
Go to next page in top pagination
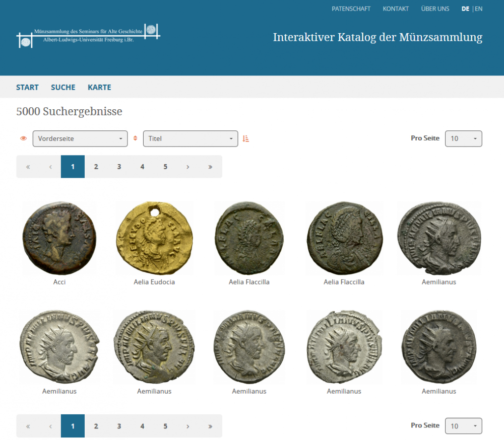(187, 167)
